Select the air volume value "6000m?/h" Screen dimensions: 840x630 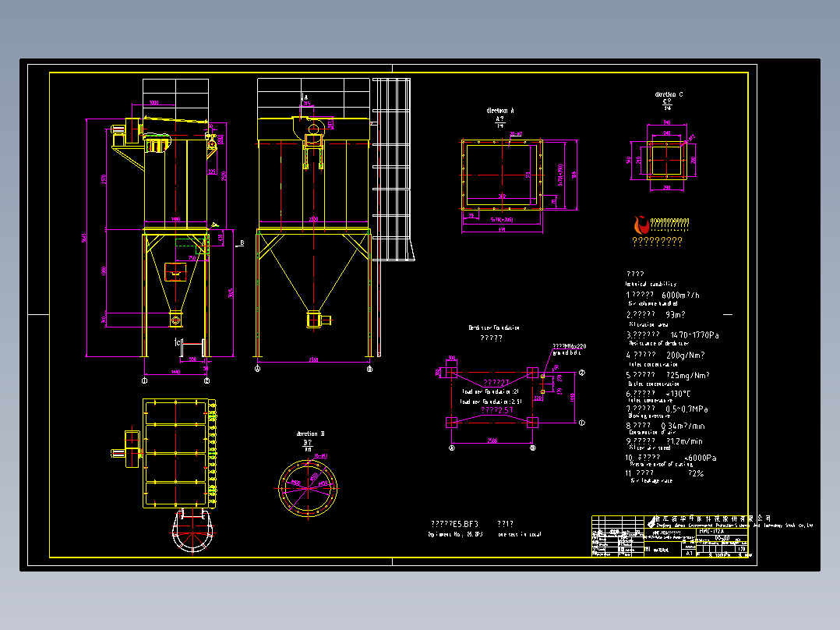680,296
